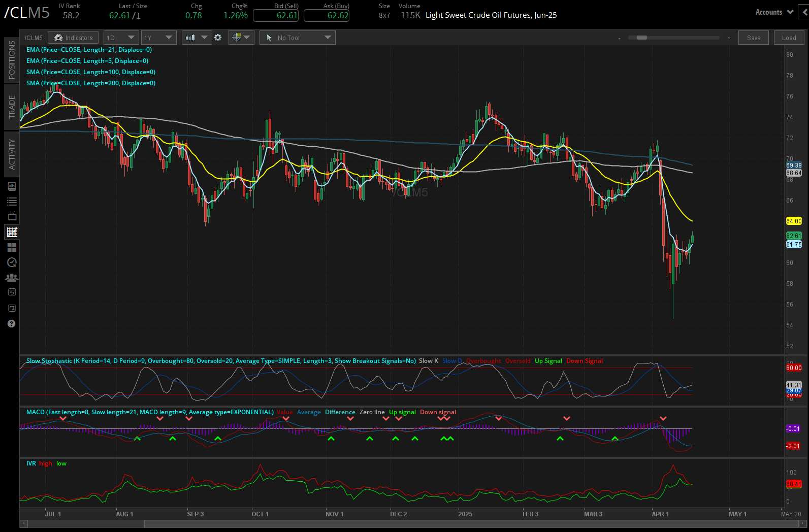809x532 pixels.
Task: Open the calendar events sidebar icon
Action: coord(12,292)
